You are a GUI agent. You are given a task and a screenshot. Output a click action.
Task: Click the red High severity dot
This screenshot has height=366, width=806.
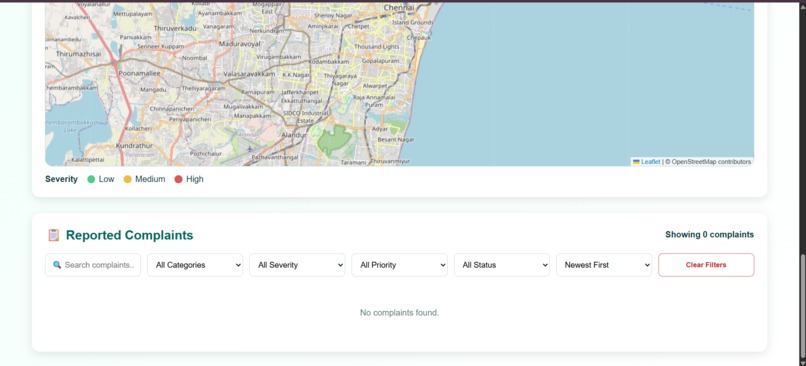(178, 179)
